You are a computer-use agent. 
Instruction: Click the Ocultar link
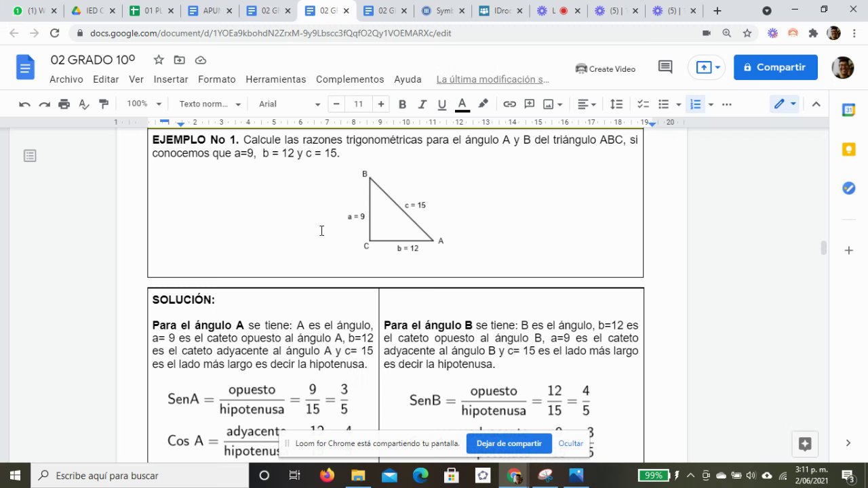coord(570,443)
